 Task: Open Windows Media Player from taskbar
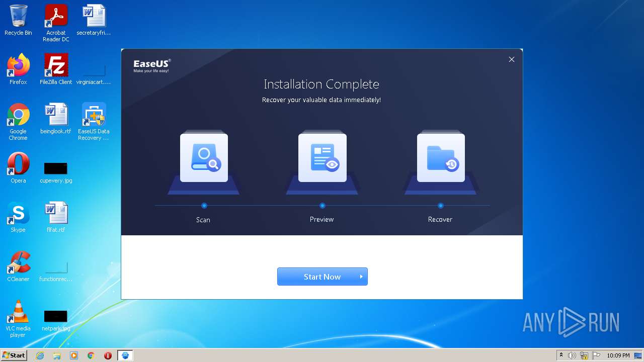point(74,355)
